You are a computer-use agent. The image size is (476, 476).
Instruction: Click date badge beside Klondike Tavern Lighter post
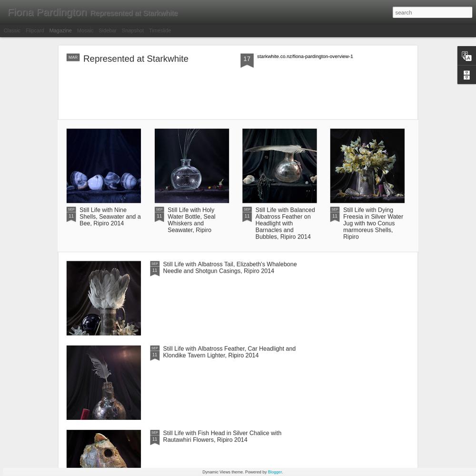click(x=155, y=353)
